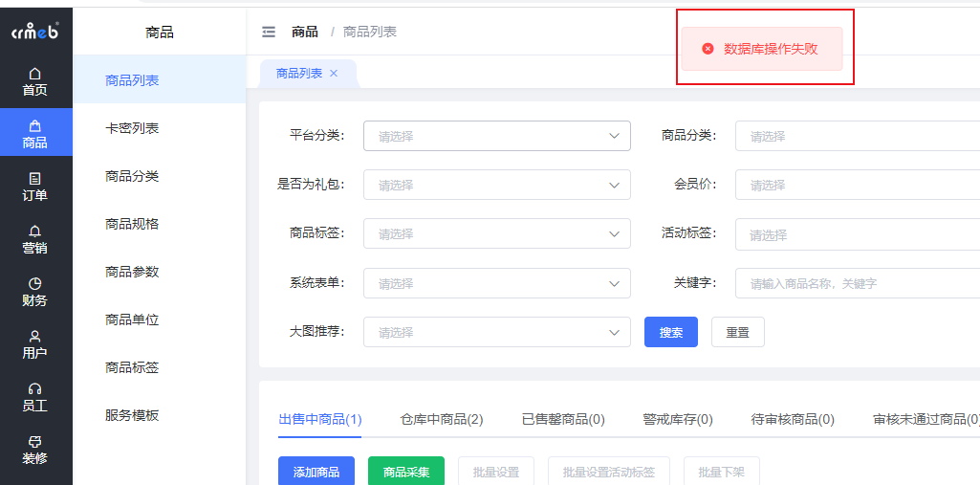Expand the 商品标签 filter dropdown

point(497,233)
